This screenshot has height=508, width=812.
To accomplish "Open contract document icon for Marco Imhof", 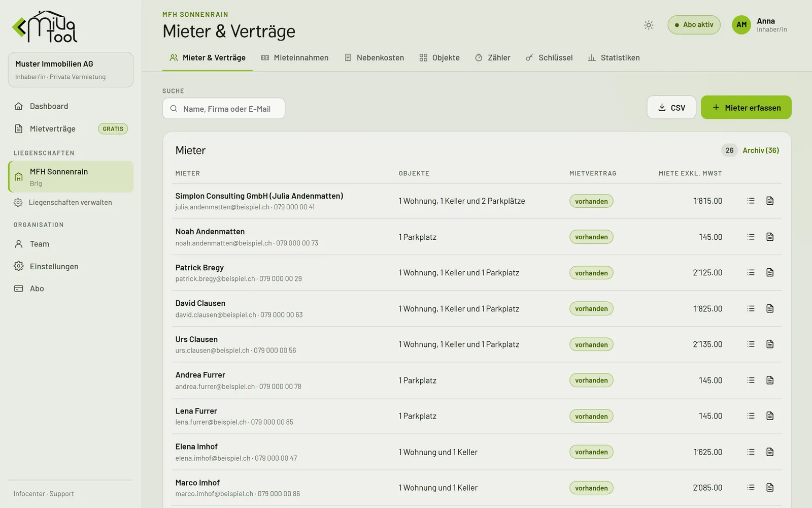I will [770, 487].
